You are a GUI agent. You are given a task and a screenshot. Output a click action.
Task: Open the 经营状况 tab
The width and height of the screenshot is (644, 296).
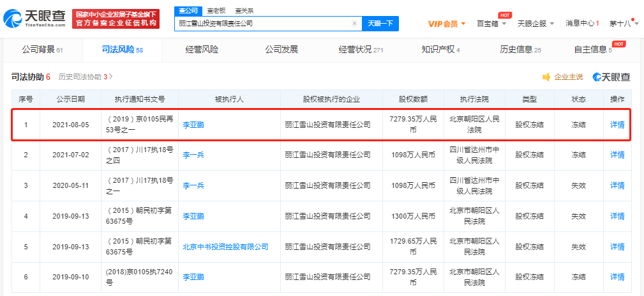pyautogui.click(x=361, y=50)
